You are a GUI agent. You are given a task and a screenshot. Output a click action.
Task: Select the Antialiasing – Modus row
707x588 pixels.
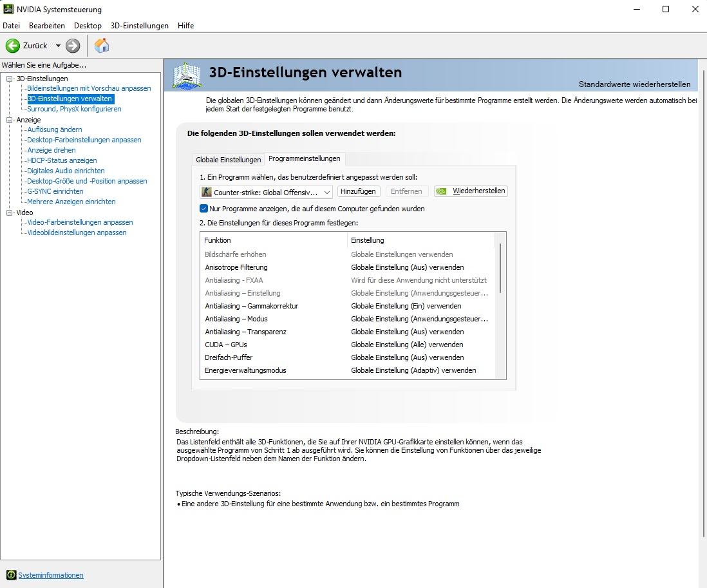pos(348,319)
